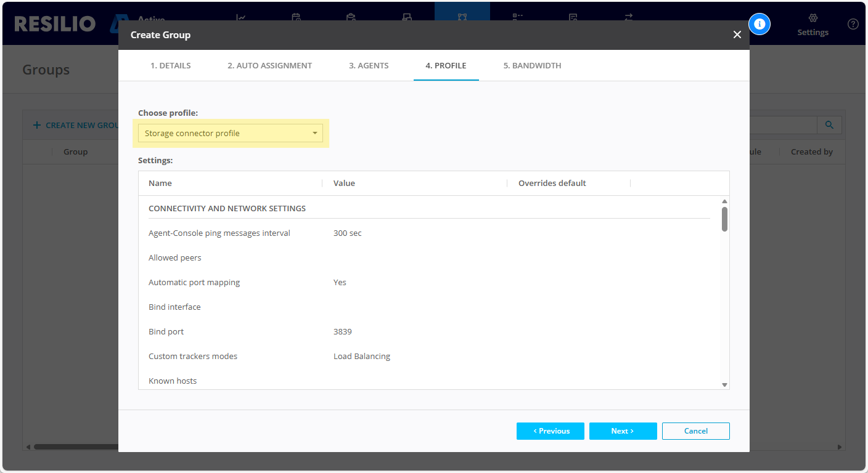Click the search magnifier icon
Viewport: 868px width, 473px height.
829,125
